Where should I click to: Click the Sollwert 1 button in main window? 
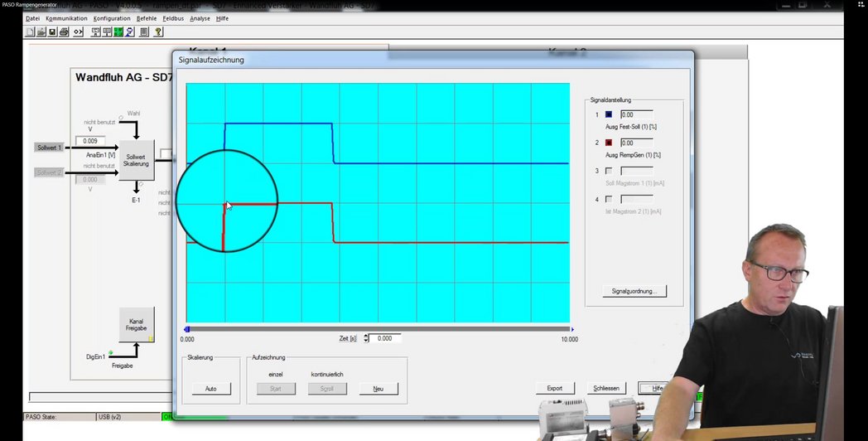coord(50,148)
